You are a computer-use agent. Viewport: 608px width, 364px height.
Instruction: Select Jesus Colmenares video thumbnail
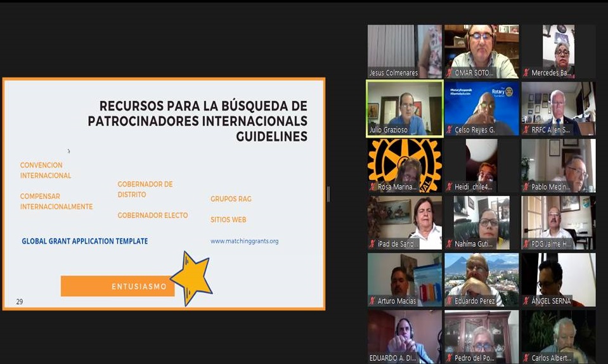pyautogui.click(x=404, y=49)
